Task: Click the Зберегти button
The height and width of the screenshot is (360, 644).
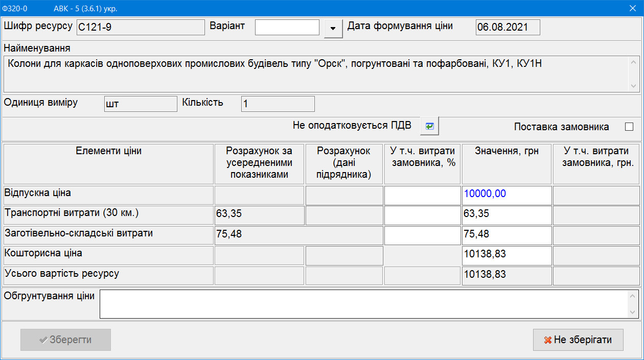Action: (x=65, y=340)
